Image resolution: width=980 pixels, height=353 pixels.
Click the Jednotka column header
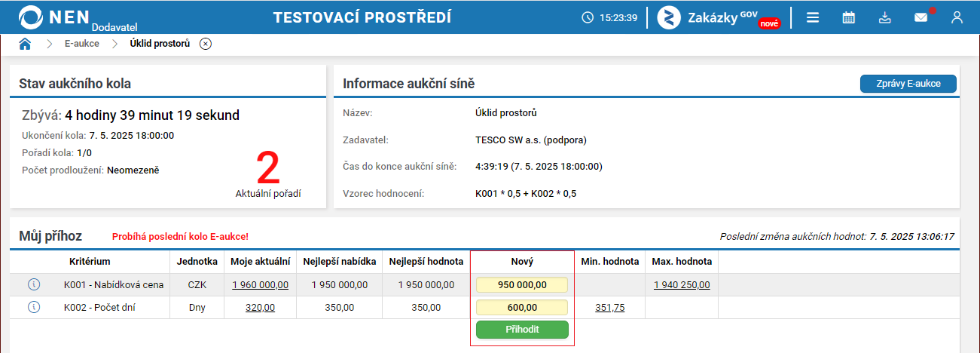click(197, 262)
